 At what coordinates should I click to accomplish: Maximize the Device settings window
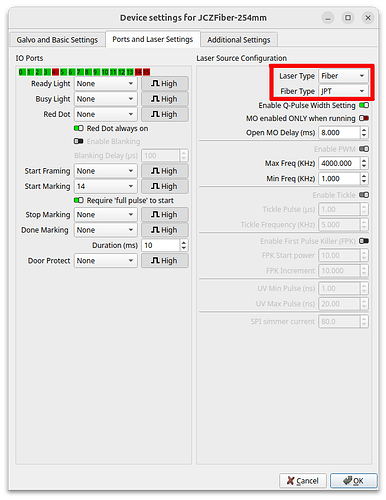click(348, 18)
